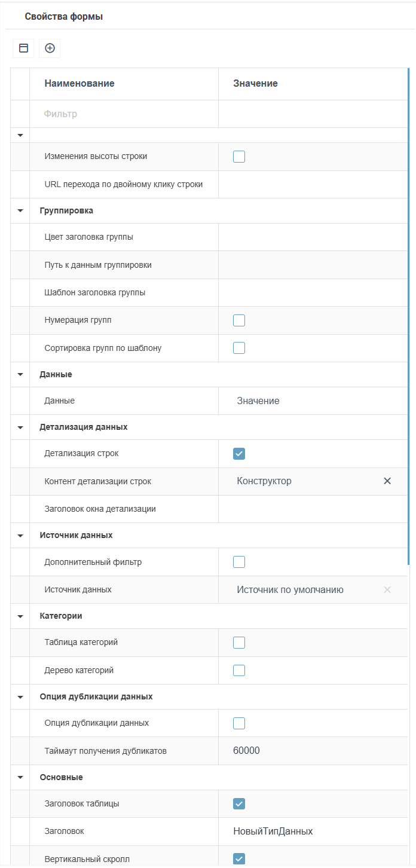
Task: Click the X icon next to Источник по умолчанию
Action: coord(387,590)
